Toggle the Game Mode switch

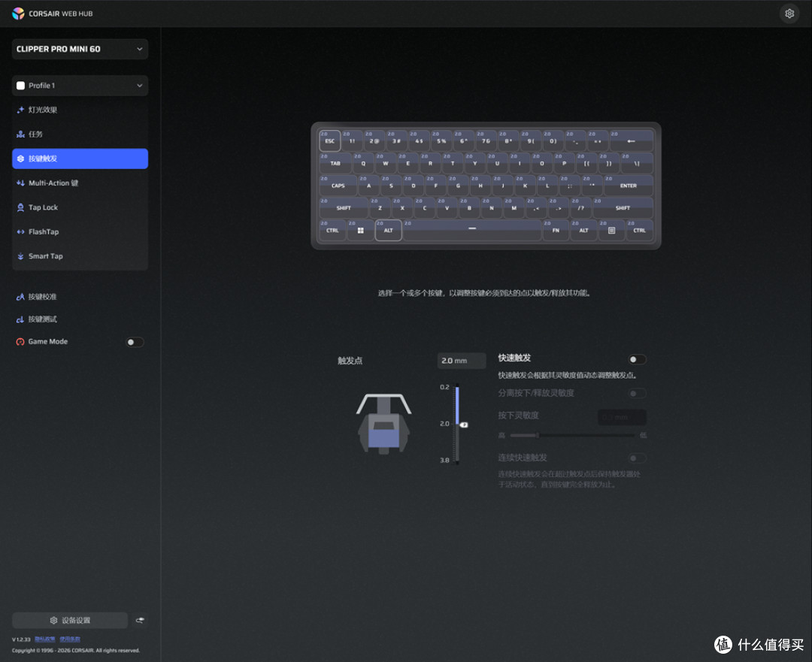pos(135,342)
